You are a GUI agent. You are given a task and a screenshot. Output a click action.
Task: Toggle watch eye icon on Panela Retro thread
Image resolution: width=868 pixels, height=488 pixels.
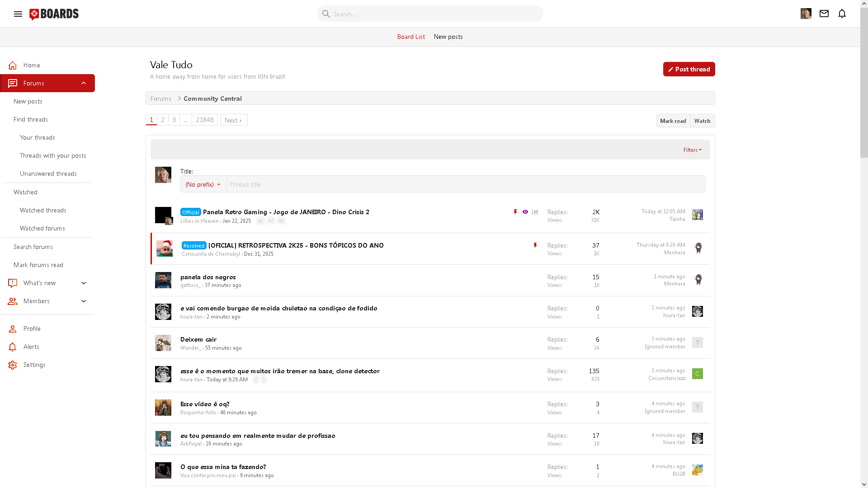525,212
